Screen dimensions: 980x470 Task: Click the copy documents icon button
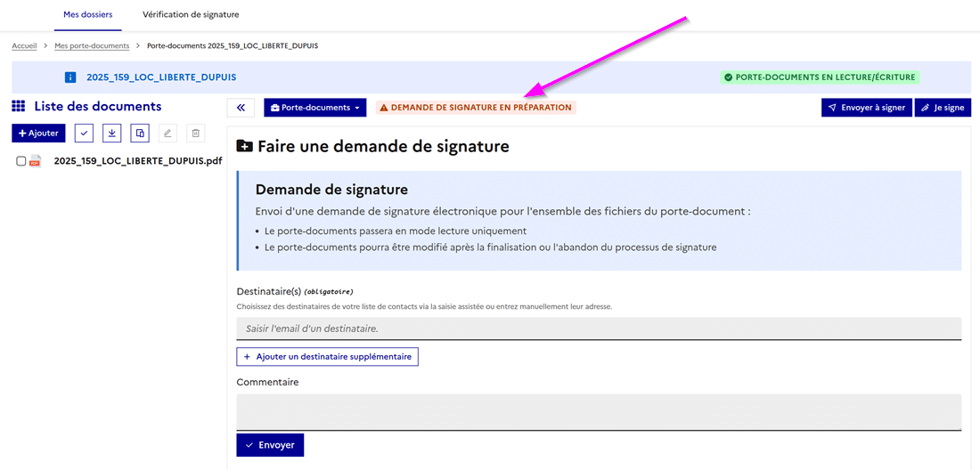[140, 133]
